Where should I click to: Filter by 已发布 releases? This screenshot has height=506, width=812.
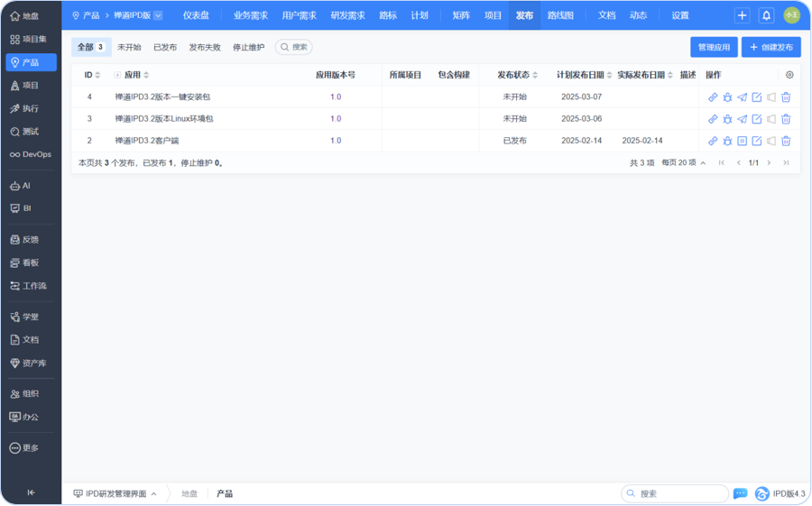coord(165,47)
